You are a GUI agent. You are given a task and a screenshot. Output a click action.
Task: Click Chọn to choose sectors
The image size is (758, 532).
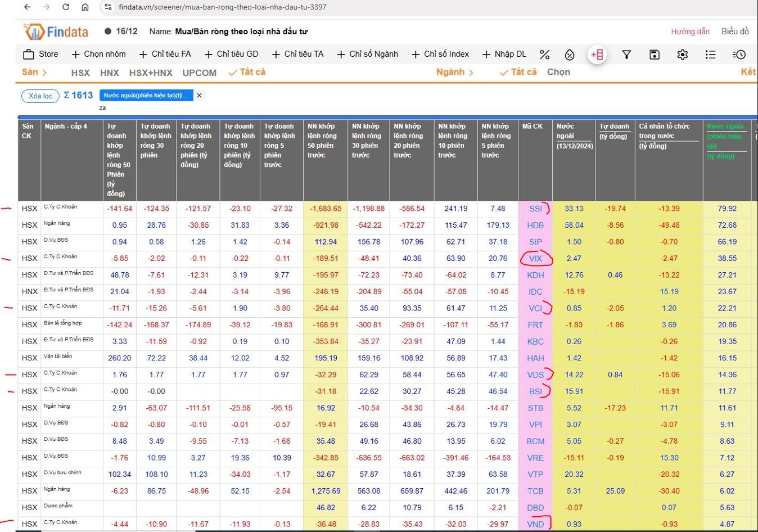[558, 72]
